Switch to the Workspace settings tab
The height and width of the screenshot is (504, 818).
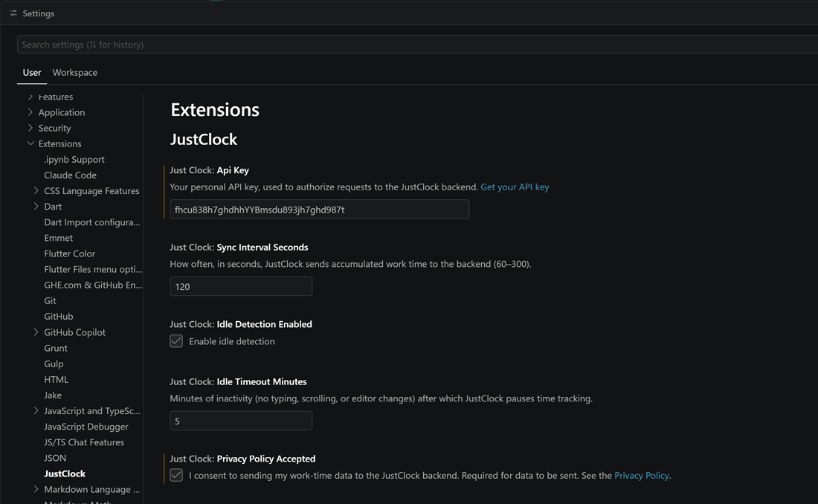(74, 73)
